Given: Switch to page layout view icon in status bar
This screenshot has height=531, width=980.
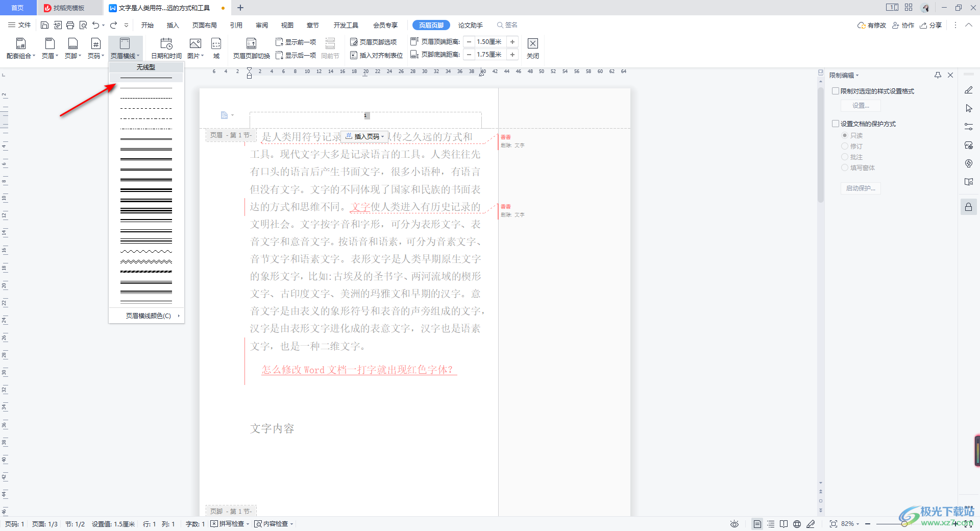Looking at the screenshot, I should tap(757, 524).
